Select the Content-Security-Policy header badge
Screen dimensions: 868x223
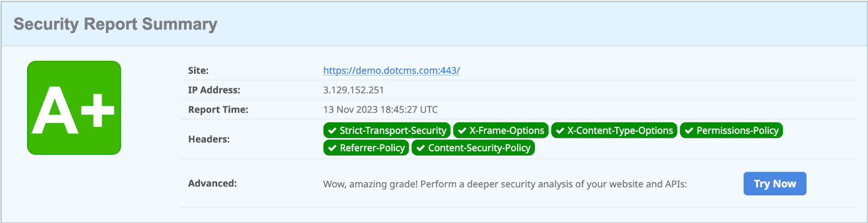[473, 148]
